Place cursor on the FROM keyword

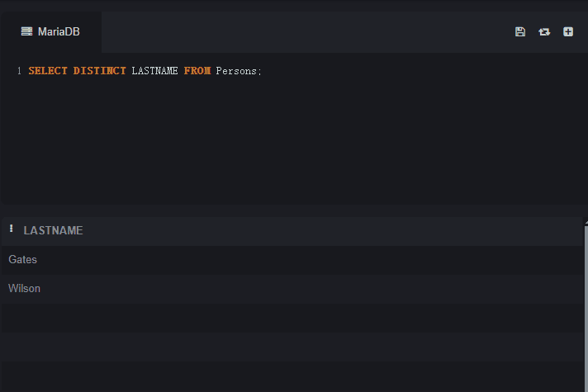click(x=197, y=71)
